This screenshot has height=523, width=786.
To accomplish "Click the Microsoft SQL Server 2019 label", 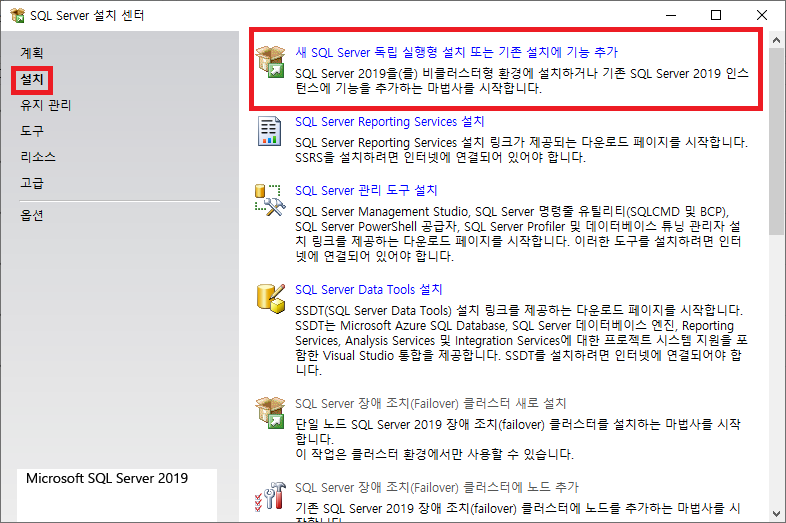I will point(107,478).
